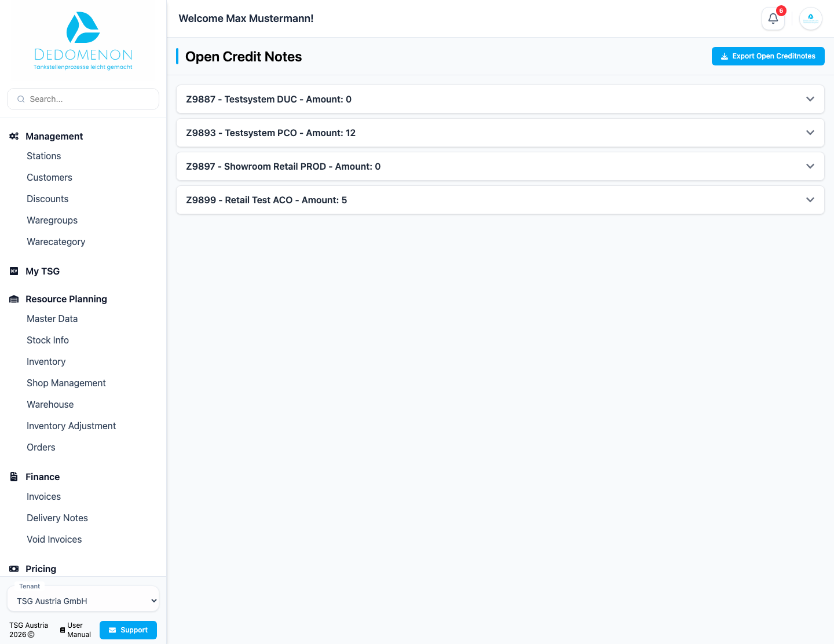Screen dimensions: 834x644
Task: Focus the sidebar Search field
Action: tap(83, 99)
